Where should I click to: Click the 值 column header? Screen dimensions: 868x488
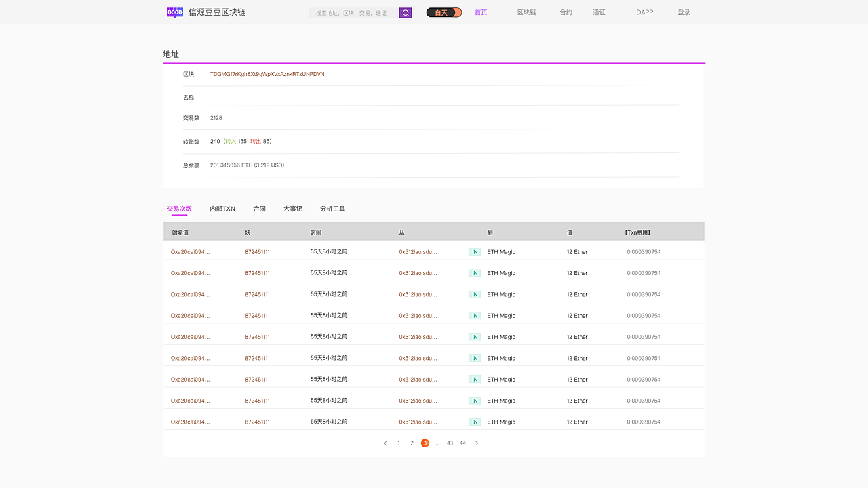click(570, 232)
